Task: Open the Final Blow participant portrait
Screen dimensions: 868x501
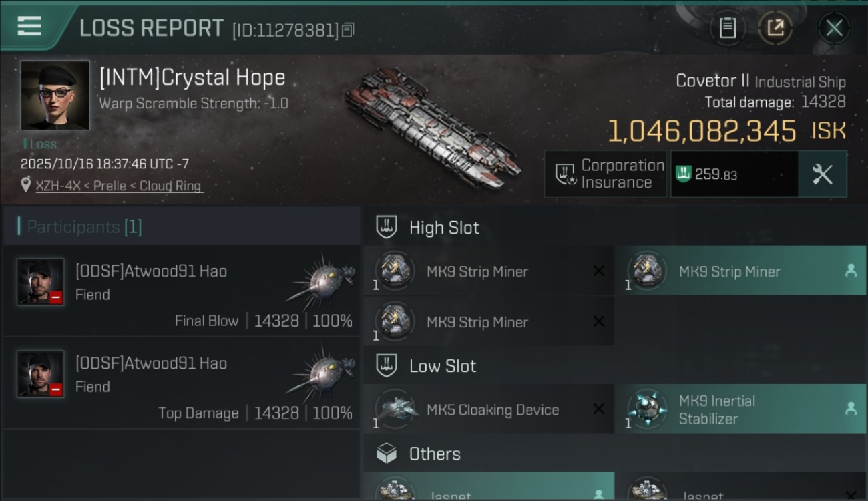Action: click(41, 282)
